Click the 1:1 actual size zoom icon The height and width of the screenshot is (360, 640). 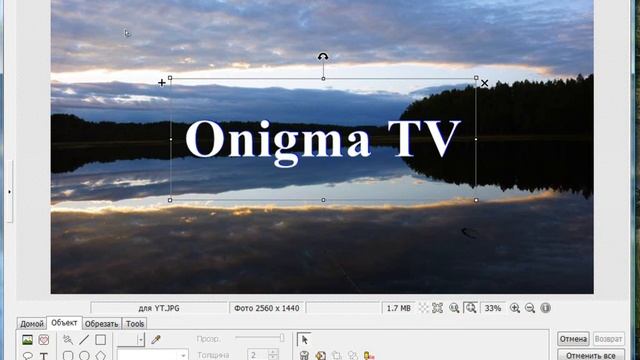(454, 308)
